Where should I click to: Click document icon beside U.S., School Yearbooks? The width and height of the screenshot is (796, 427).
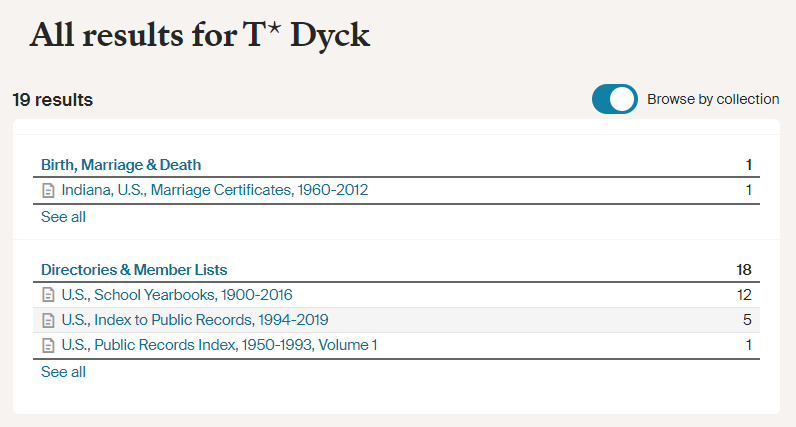pos(48,295)
